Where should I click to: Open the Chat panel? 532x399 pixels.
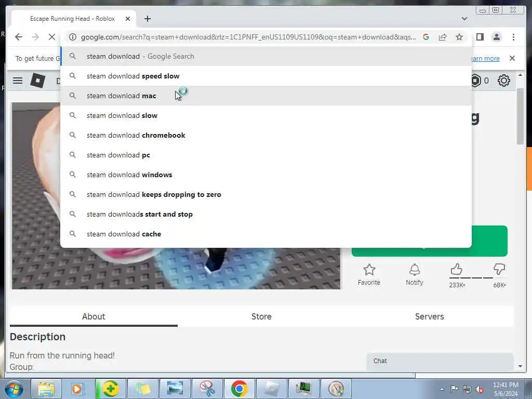pyautogui.click(x=440, y=362)
